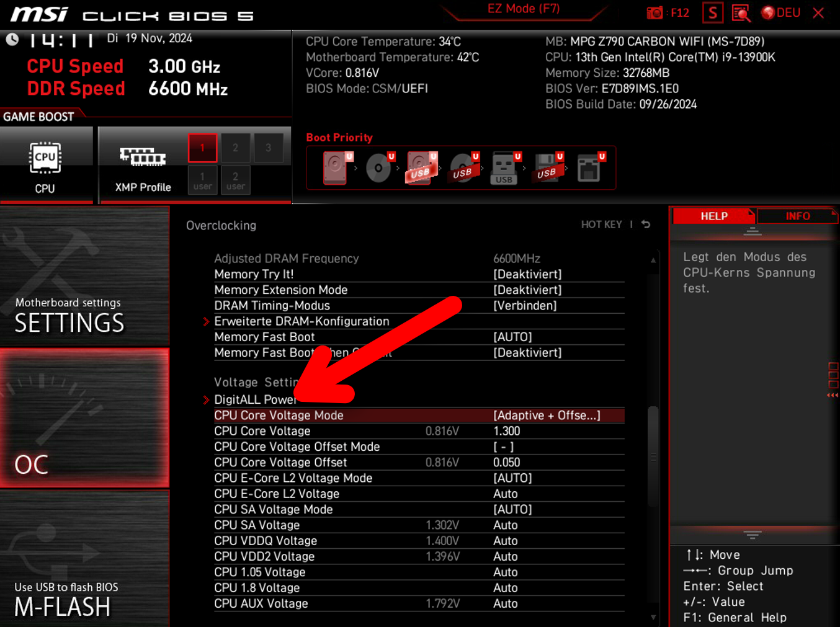Viewport: 840px width, 627px height.
Task: Expand Erweiterte DRAM-Konfiguration submenu
Action: click(x=302, y=321)
